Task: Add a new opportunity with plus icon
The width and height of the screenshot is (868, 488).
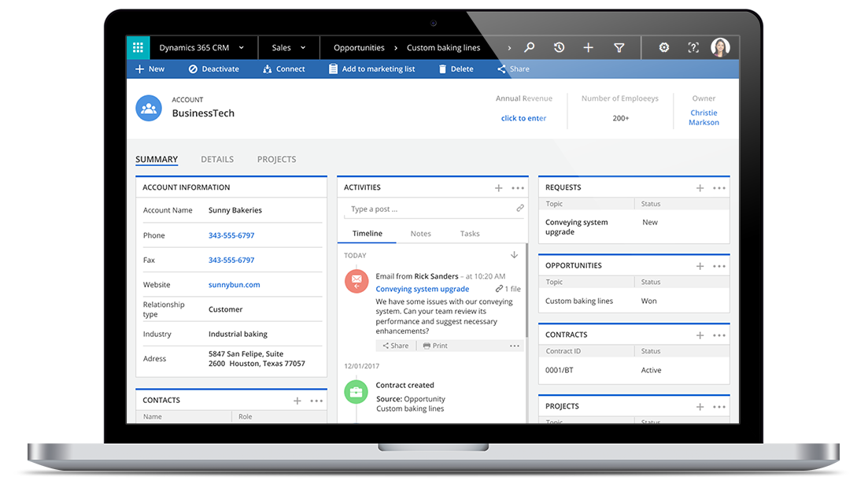Action: click(x=700, y=266)
